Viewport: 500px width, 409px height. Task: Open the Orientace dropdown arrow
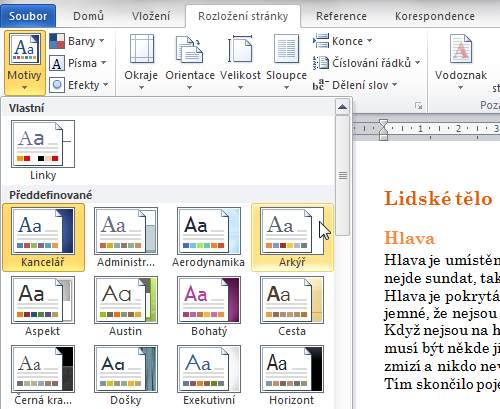pyautogui.click(x=189, y=88)
